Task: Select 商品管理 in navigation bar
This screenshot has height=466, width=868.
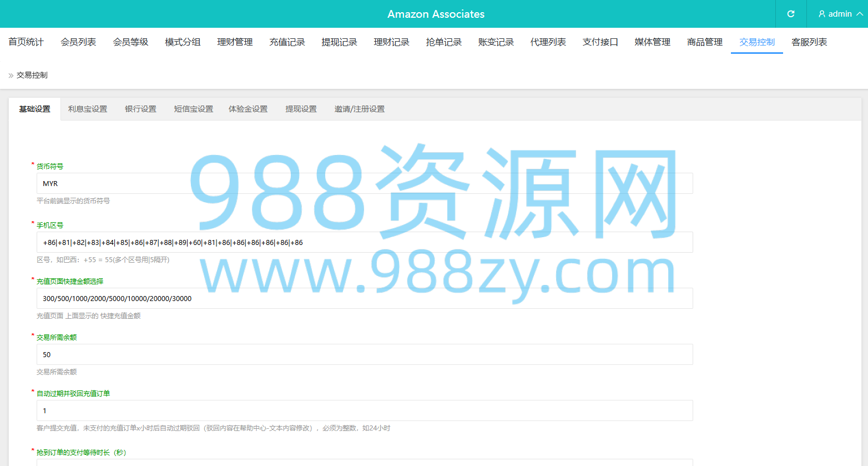Action: click(705, 42)
